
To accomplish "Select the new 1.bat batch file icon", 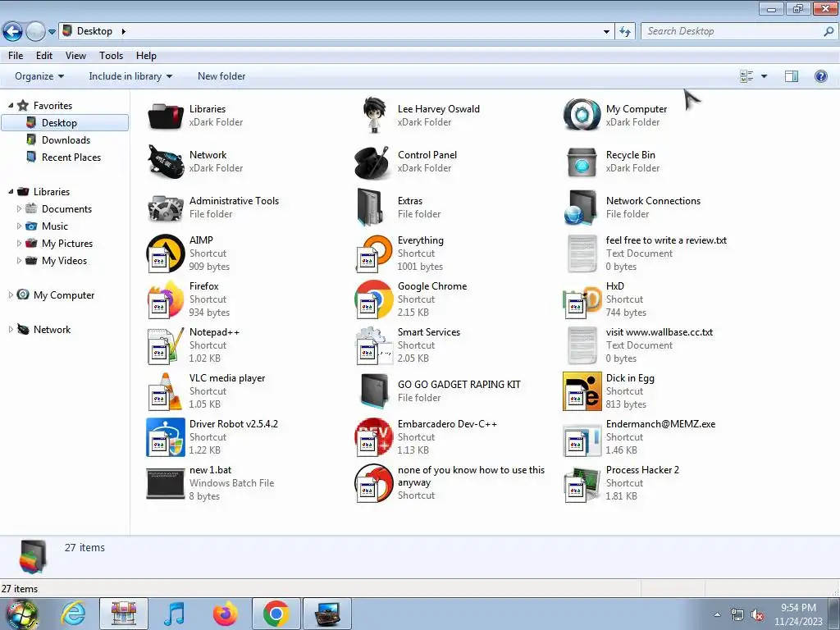I will 166,483.
